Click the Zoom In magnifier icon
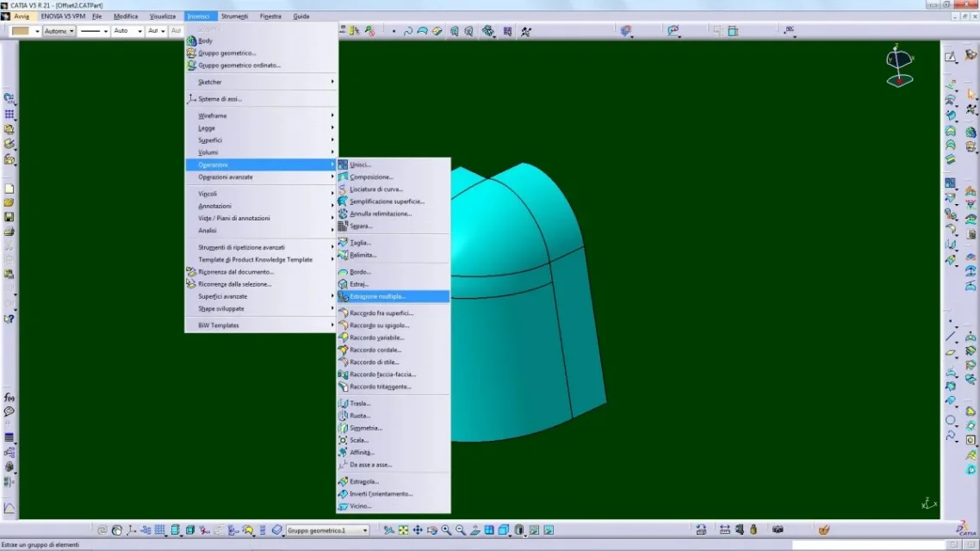Viewport: 980px width, 551px height. (447, 530)
